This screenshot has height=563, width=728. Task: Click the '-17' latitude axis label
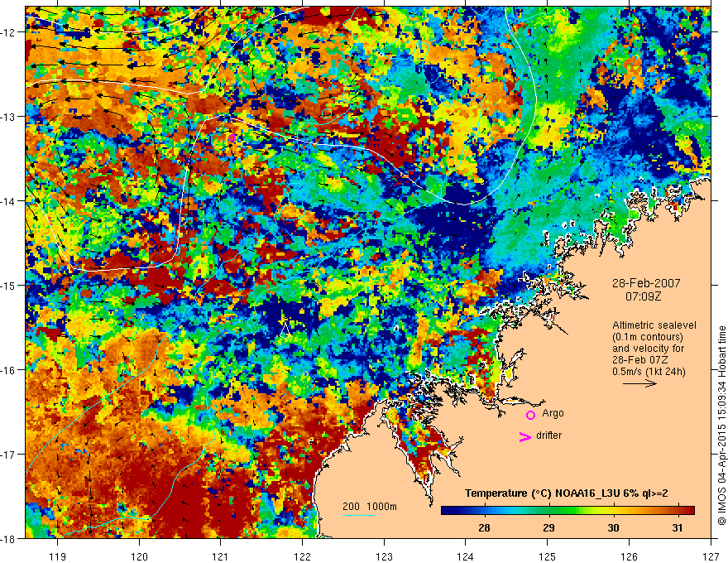point(9,455)
